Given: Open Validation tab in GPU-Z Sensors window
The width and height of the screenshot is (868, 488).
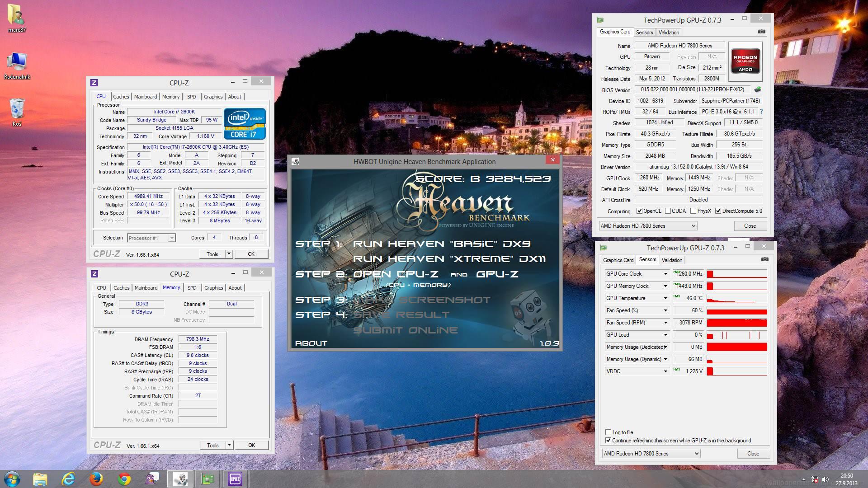Looking at the screenshot, I should click(672, 260).
